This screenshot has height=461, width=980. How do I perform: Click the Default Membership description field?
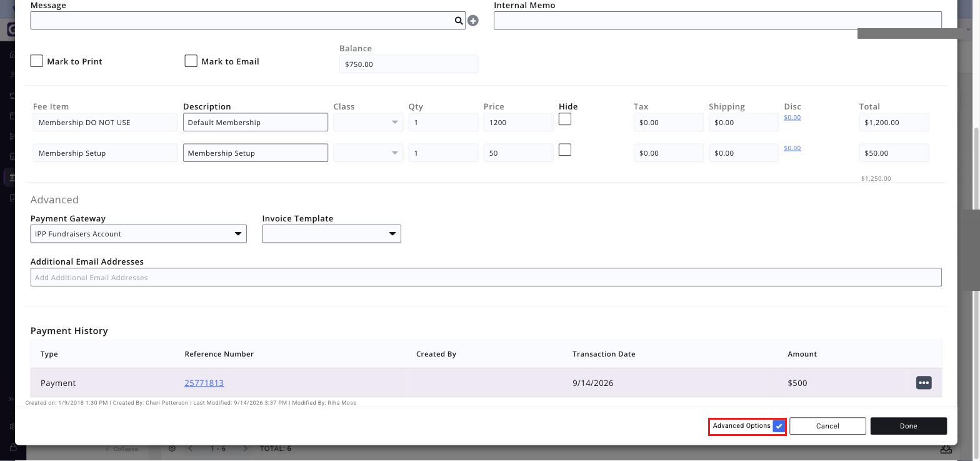coord(256,123)
